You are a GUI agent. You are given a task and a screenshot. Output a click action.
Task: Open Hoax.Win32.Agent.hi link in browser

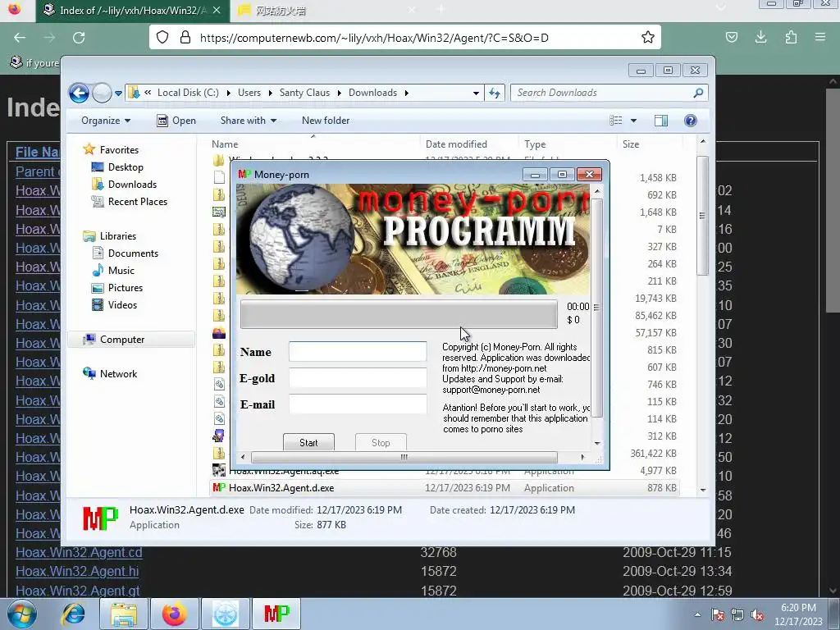tap(77, 572)
